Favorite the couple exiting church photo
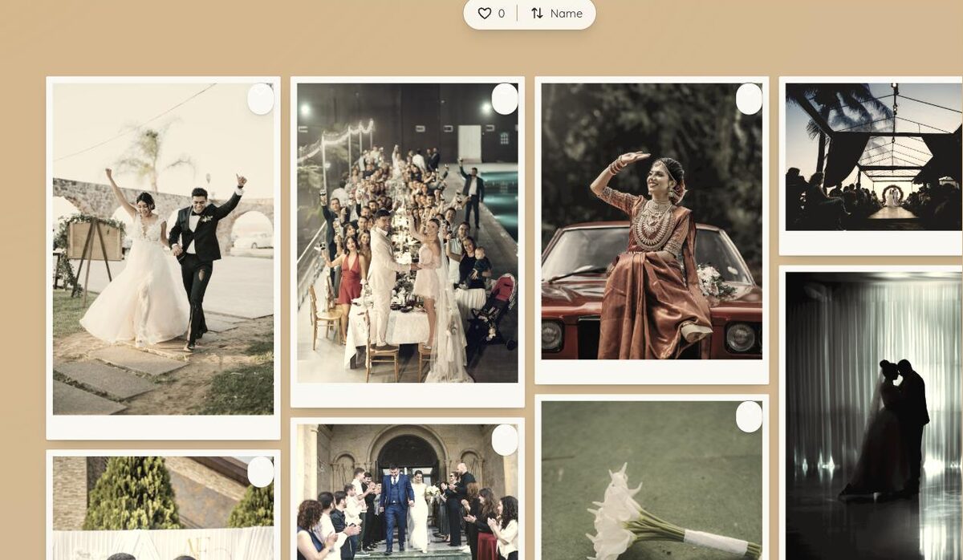Viewport: 963px width, 560px height. (505, 440)
